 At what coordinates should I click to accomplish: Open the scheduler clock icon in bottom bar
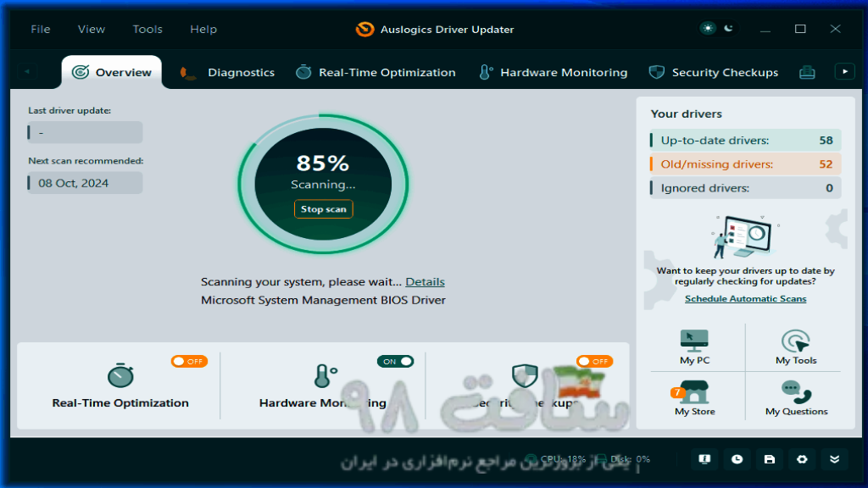point(737,459)
